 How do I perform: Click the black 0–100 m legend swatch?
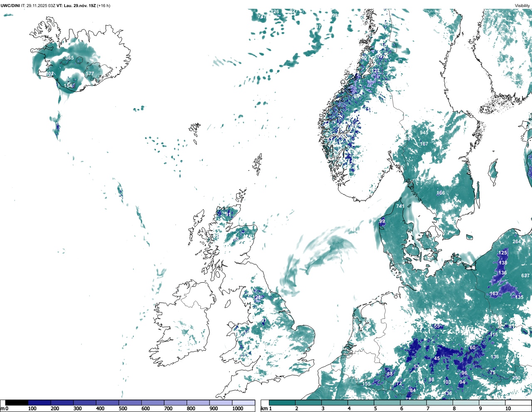tap(17, 402)
